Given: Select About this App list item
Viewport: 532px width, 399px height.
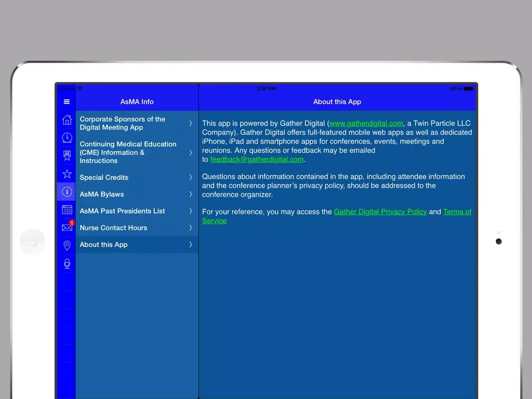Looking at the screenshot, I should point(137,244).
